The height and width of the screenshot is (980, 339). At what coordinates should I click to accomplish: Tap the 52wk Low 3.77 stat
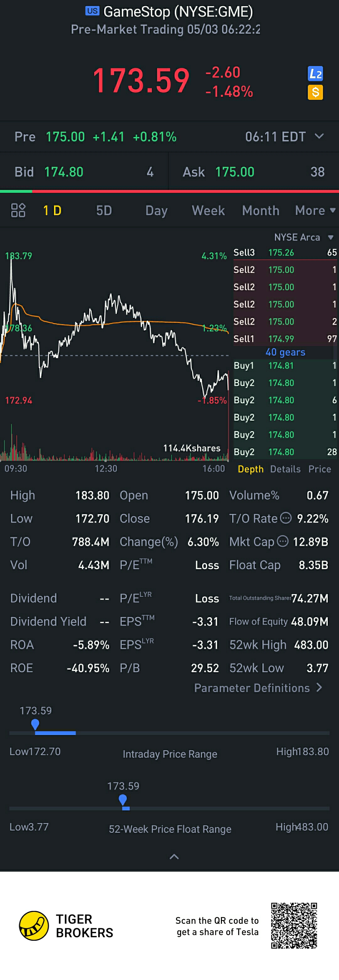pos(278,668)
